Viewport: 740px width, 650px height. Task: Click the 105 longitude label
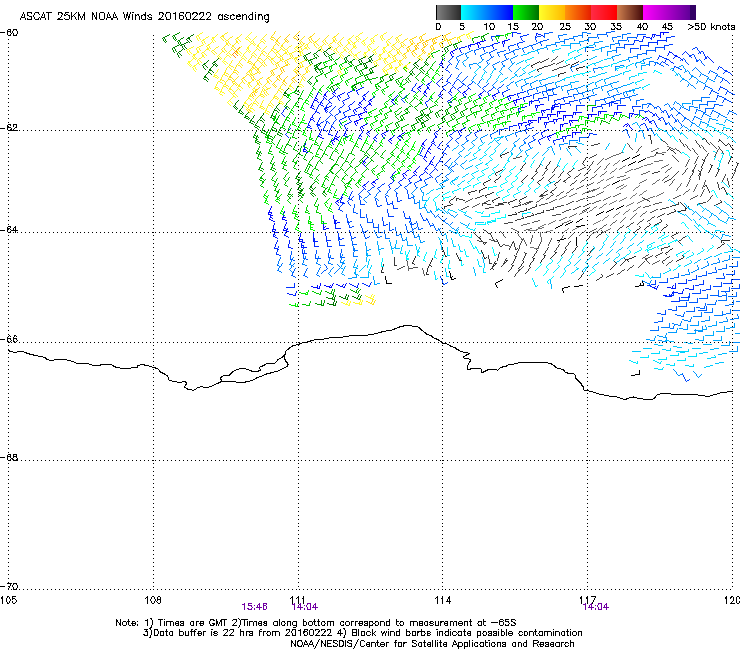pyautogui.click(x=9, y=600)
